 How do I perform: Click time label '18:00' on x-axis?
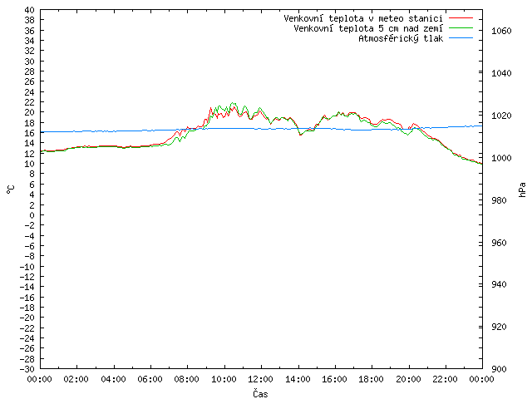pos(372,379)
